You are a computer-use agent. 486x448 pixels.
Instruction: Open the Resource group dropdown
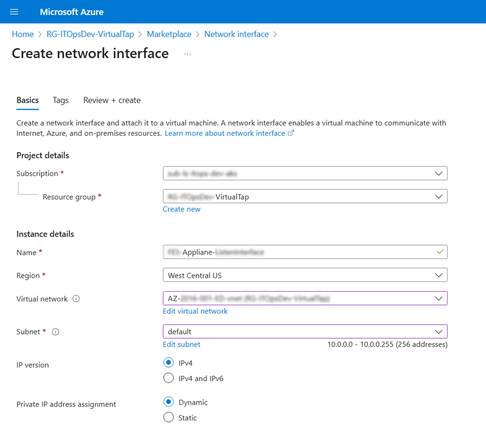pos(305,196)
